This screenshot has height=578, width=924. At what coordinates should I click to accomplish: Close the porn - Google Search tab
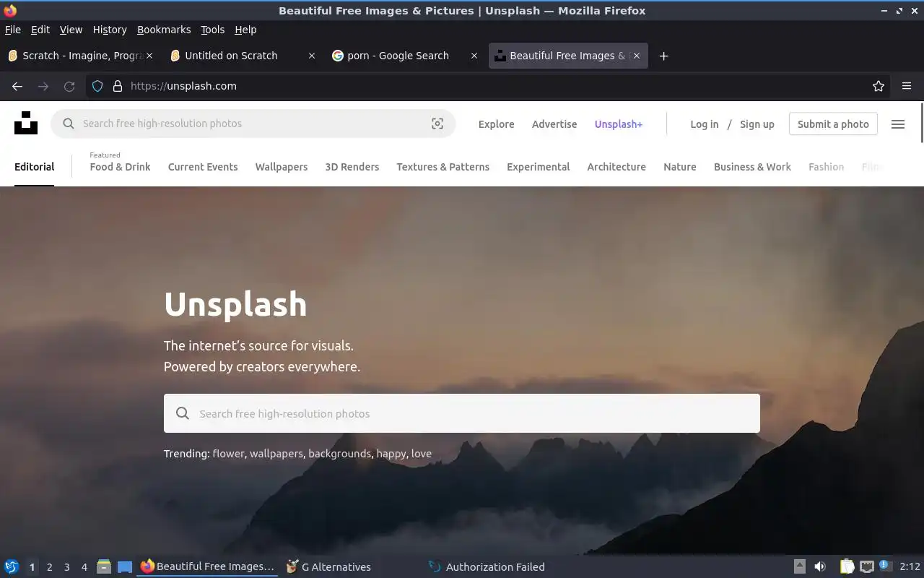click(474, 56)
